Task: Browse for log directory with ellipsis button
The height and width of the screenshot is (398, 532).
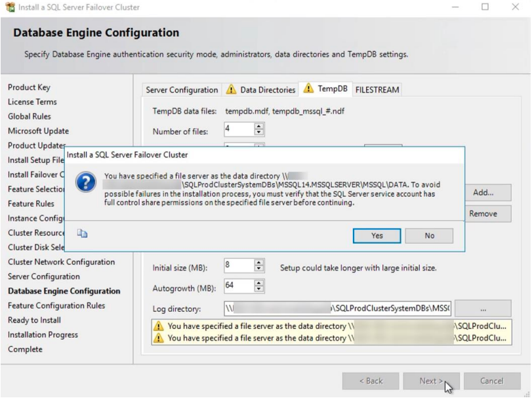Action: pos(483,309)
